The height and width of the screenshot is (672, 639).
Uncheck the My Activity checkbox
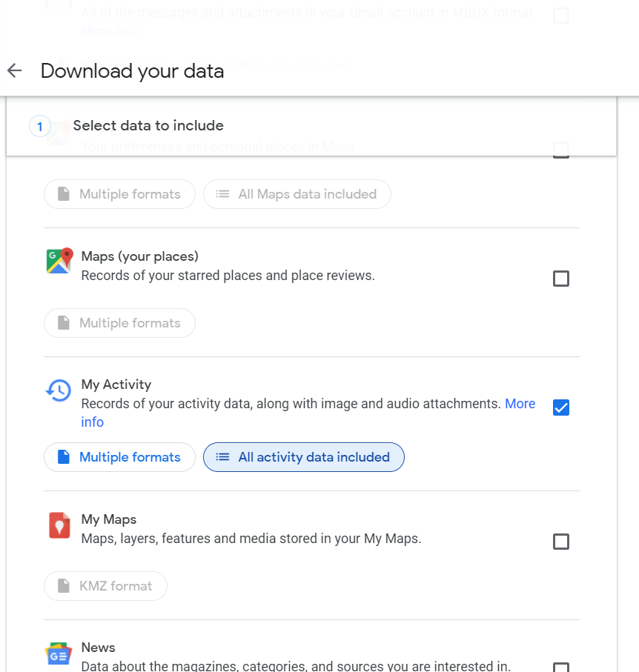561,407
